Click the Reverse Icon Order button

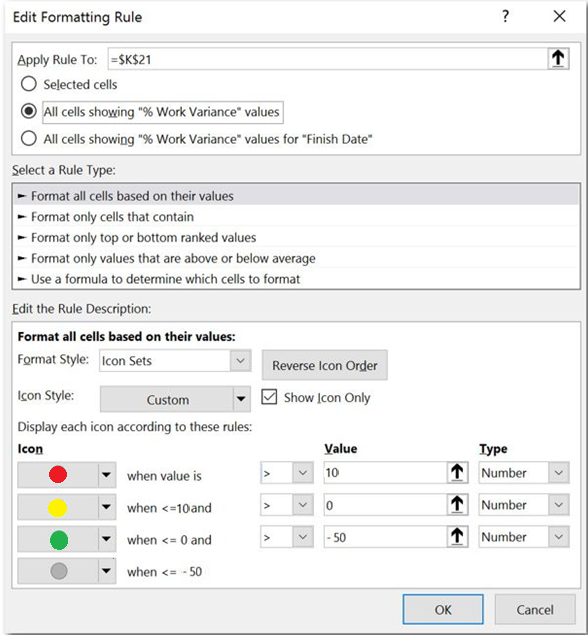tap(325, 365)
